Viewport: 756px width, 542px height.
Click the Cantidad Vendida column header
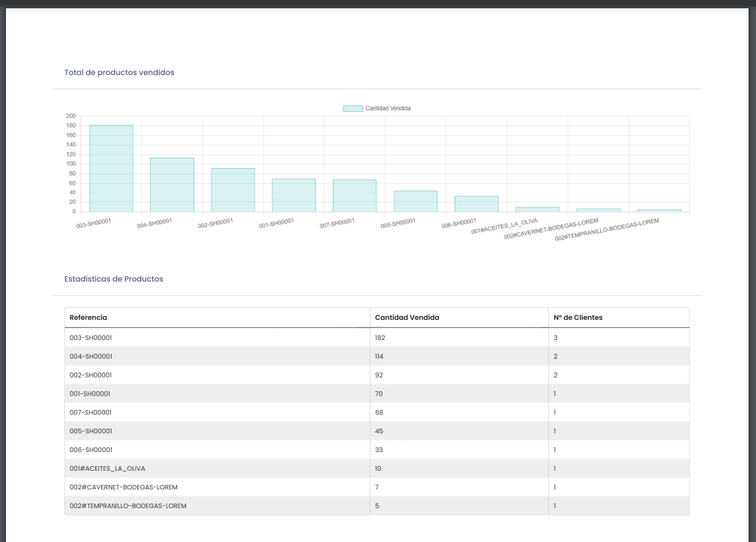[407, 318]
